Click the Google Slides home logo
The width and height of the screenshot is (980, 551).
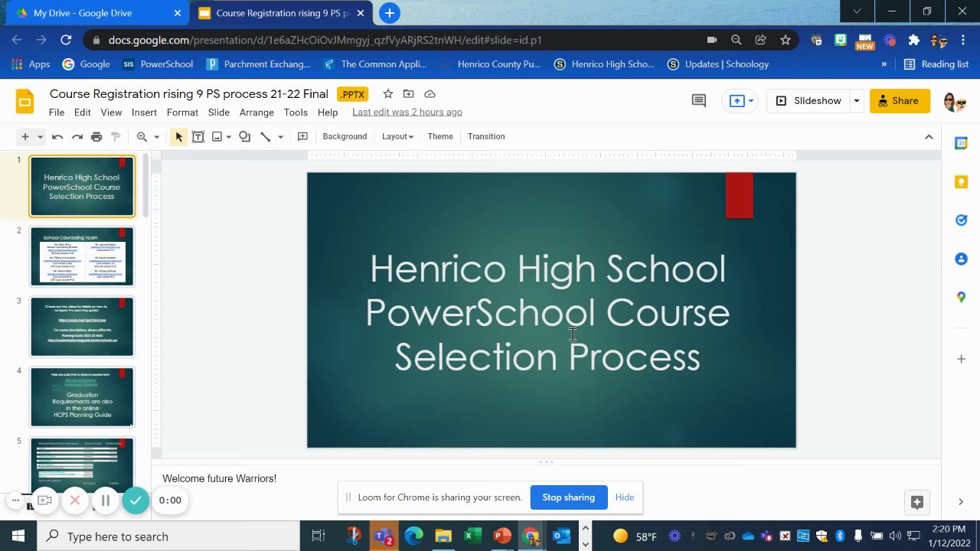[x=24, y=102]
